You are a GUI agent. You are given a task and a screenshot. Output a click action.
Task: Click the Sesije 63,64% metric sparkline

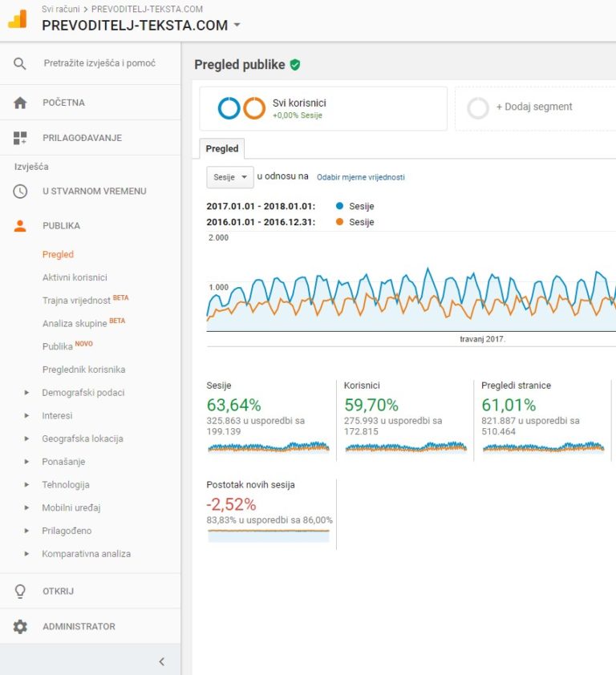(269, 447)
